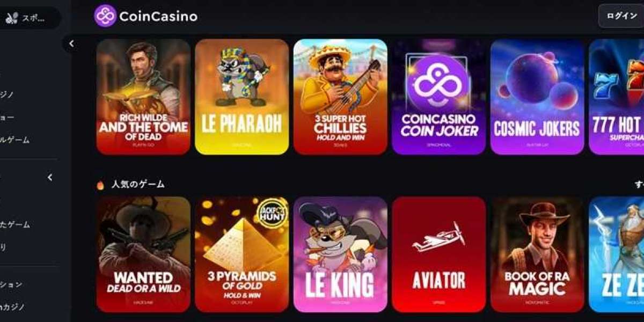Open CoinCasino Coin Joker game
Image resolution: width=644 pixels, height=322 pixels.
(x=438, y=97)
